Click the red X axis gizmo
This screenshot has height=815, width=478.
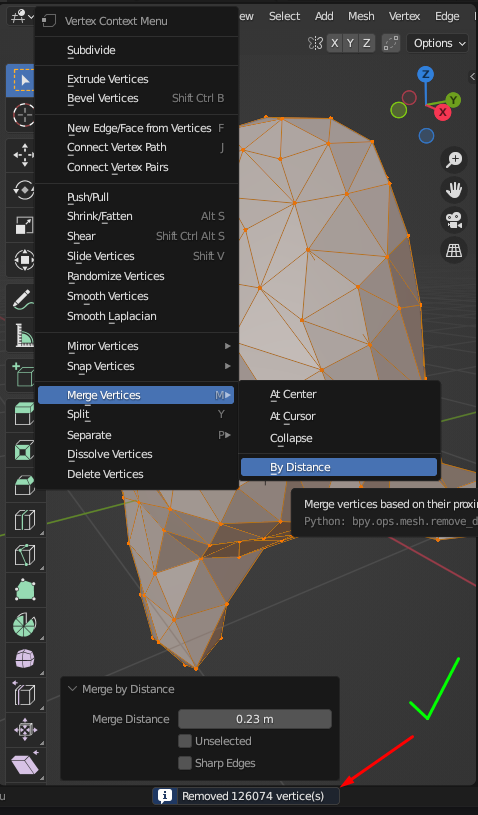(x=443, y=112)
